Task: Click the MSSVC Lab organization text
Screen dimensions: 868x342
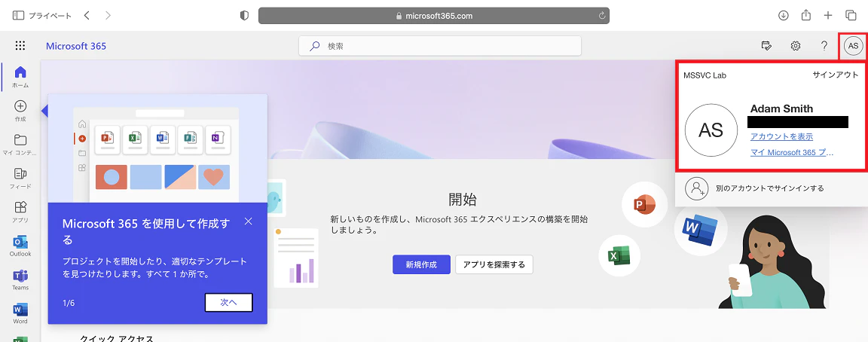Action: click(x=704, y=75)
